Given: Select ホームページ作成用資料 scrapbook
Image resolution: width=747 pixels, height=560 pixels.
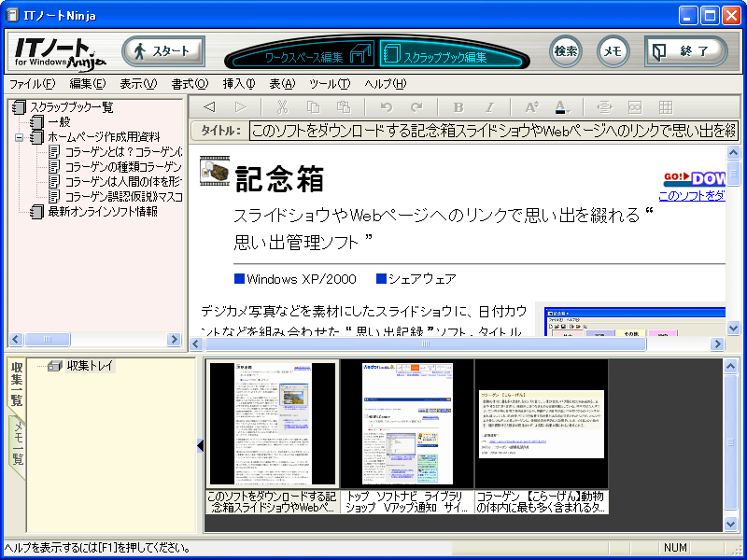Looking at the screenshot, I should coord(104,137).
